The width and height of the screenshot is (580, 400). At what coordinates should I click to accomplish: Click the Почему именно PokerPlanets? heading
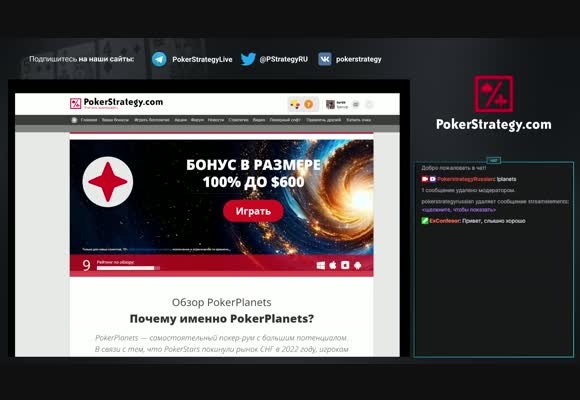pyautogui.click(x=222, y=319)
